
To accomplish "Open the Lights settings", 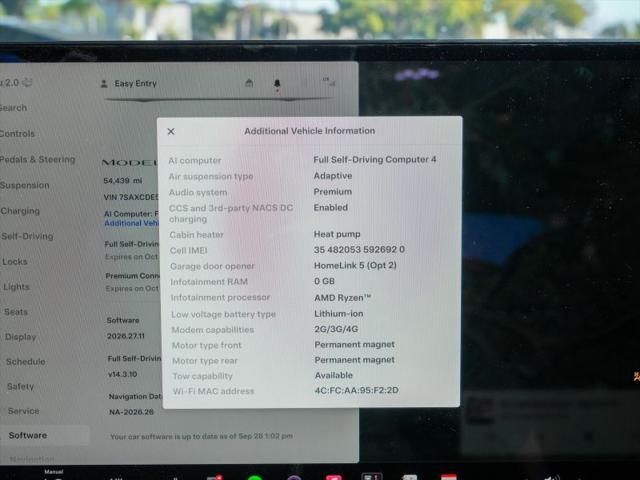I will (x=16, y=287).
